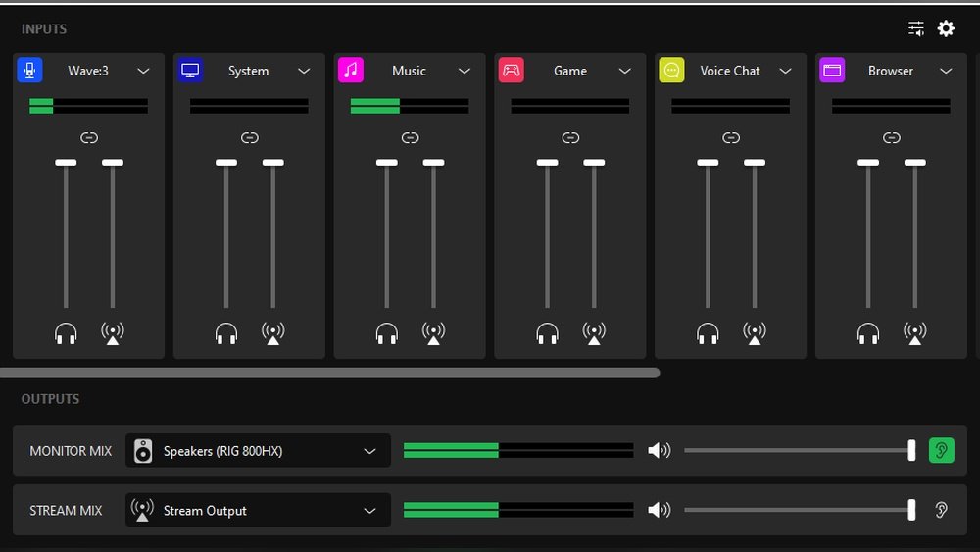Mute Voice Chat in the headphones mix

pos(708,333)
